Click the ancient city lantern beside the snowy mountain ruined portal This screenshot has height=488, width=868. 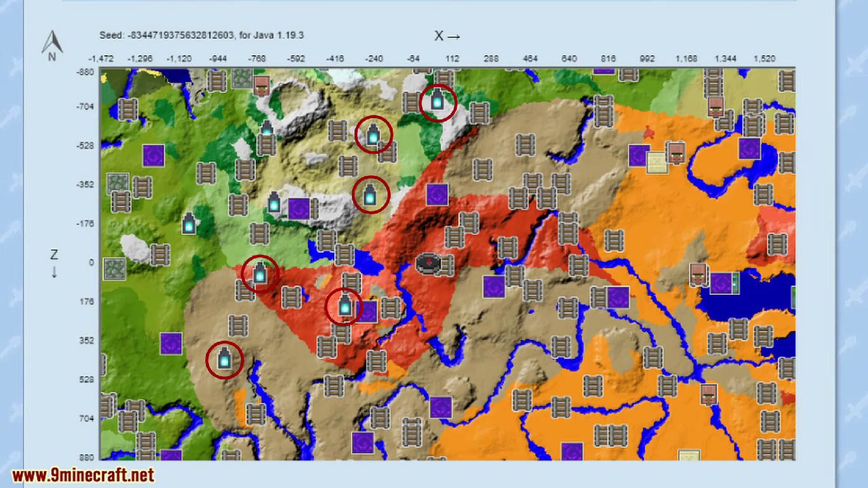[x=274, y=203]
